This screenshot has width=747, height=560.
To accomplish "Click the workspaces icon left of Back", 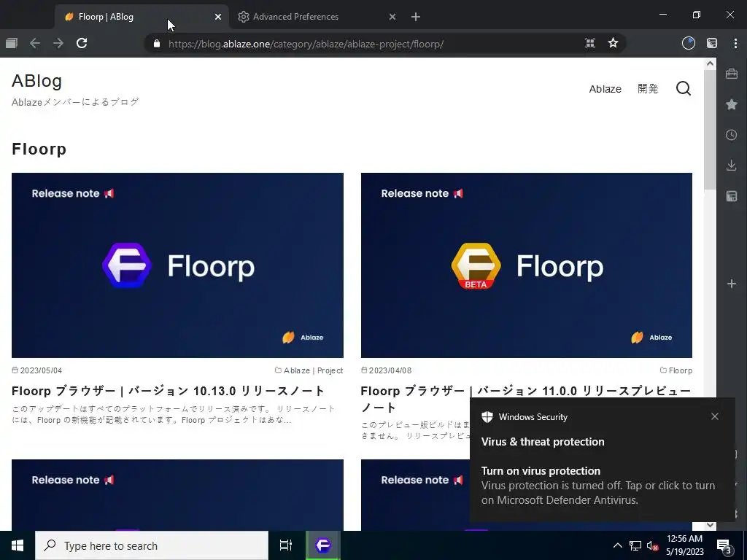I will (x=12, y=43).
